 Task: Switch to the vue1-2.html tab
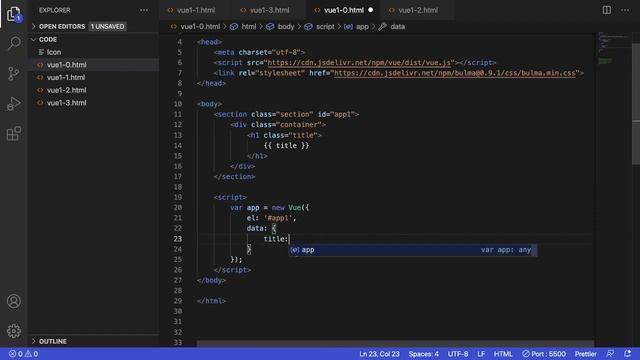[418, 10]
